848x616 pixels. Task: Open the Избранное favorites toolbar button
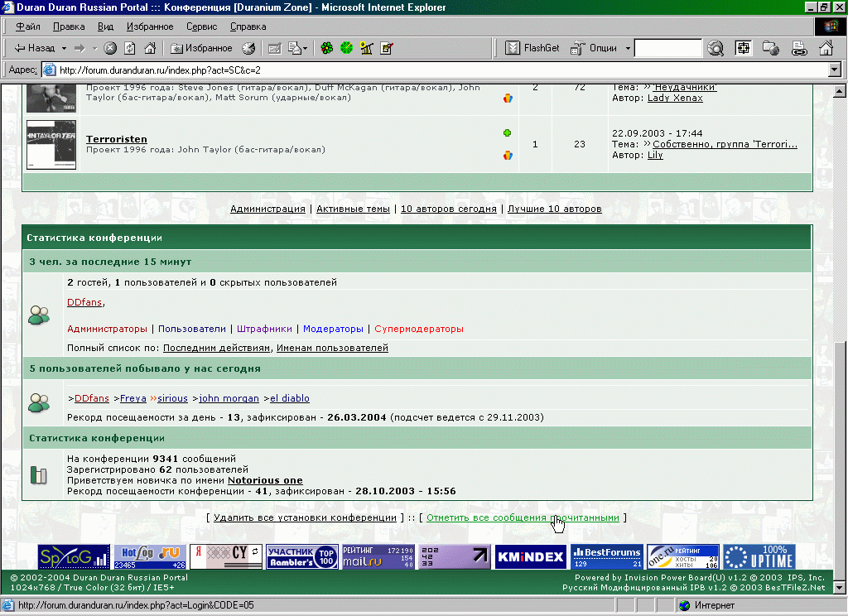pos(201,48)
